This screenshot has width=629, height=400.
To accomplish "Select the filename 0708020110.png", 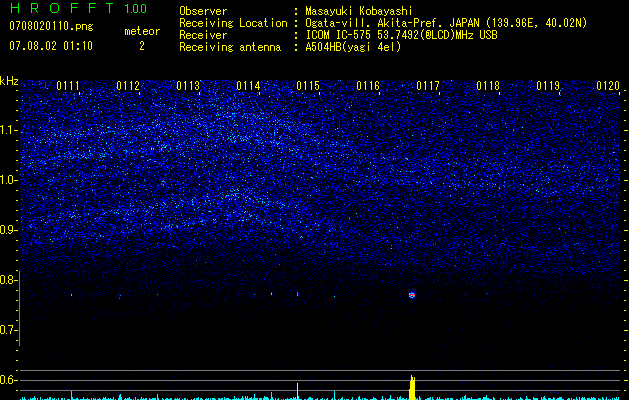I will coord(51,27).
